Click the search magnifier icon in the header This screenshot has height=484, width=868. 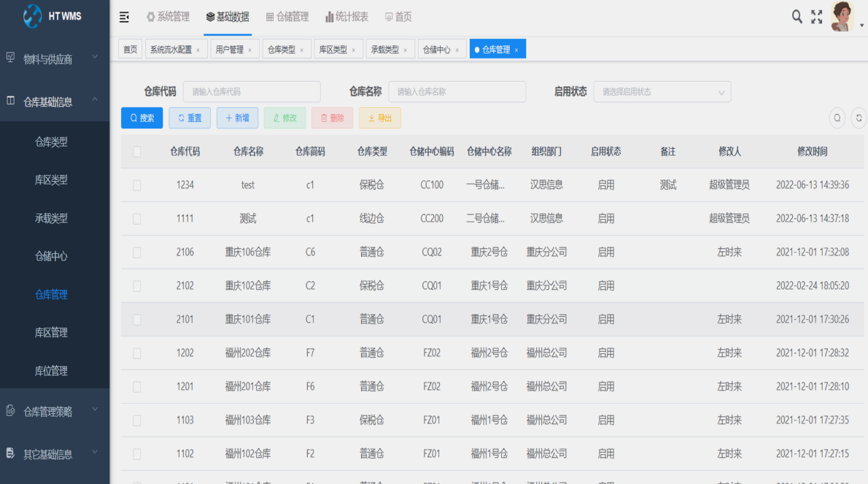click(x=797, y=16)
